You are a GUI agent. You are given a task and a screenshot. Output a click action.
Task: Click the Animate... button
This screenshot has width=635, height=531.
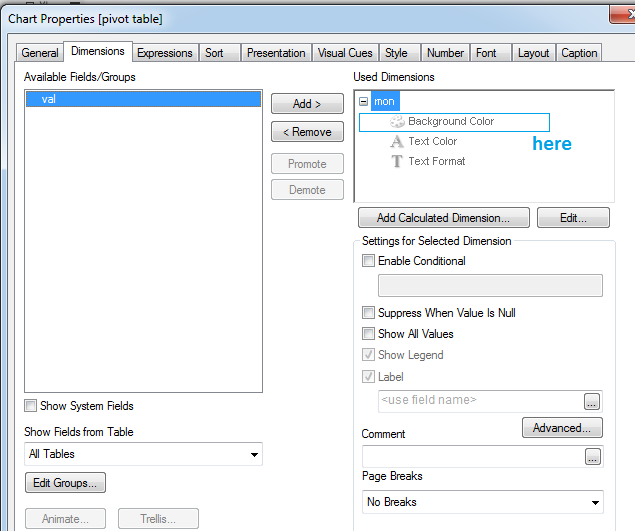(65, 519)
